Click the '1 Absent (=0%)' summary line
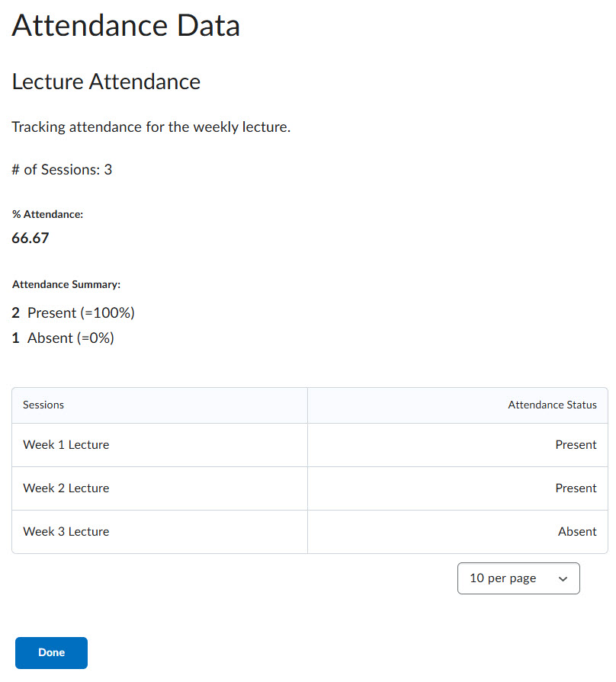 click(x=63, y=338)
